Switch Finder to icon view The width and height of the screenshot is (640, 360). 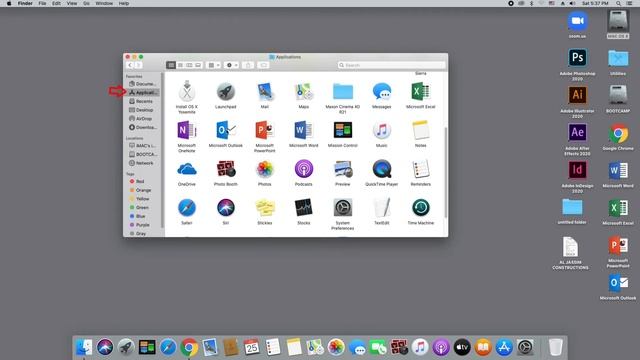[x=171, y=65]
